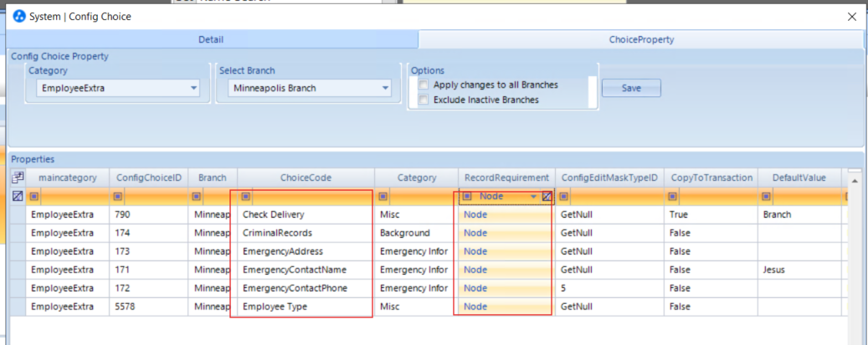The image size is (868, 345).
Task: Sort by maincategory column header
Action: coord(68,178)
